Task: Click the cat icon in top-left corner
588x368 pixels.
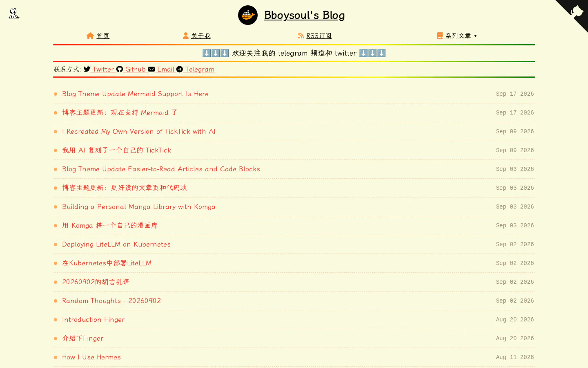Action: pyautogui.click(x=14, y=13)
